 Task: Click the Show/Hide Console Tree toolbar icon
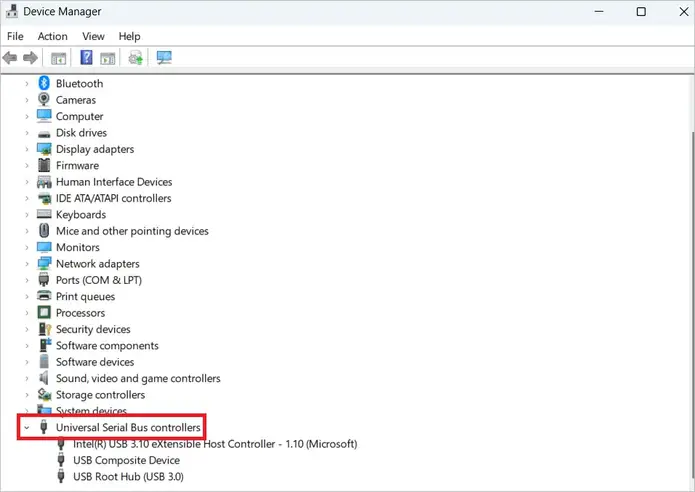[x=59, y=58]
